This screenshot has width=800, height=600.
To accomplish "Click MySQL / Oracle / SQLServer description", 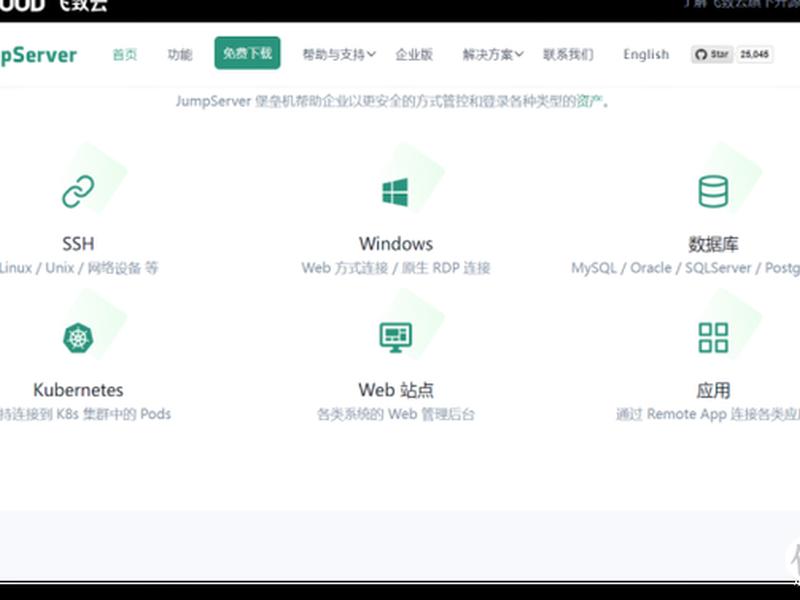I will click(685, 268).
